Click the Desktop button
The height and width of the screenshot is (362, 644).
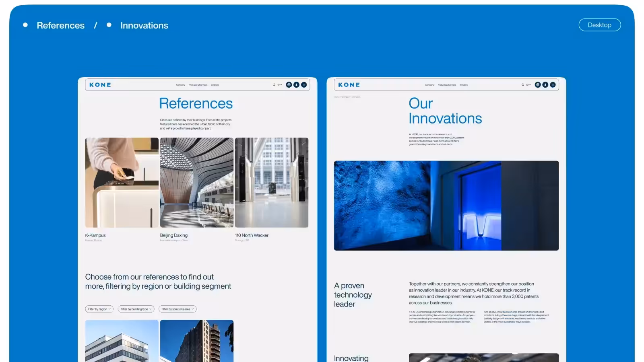click(x=599, y=25)
